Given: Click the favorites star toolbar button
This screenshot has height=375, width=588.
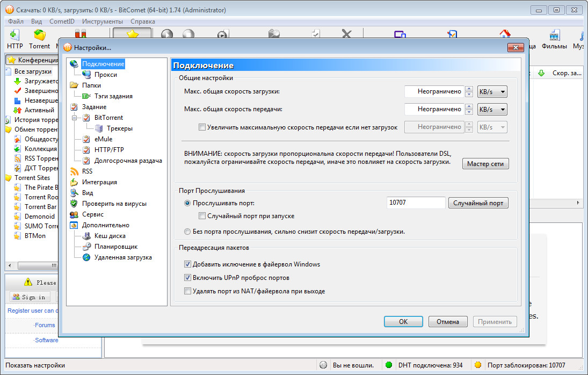Looking at the screenshot, I should (x=133, y=33).
